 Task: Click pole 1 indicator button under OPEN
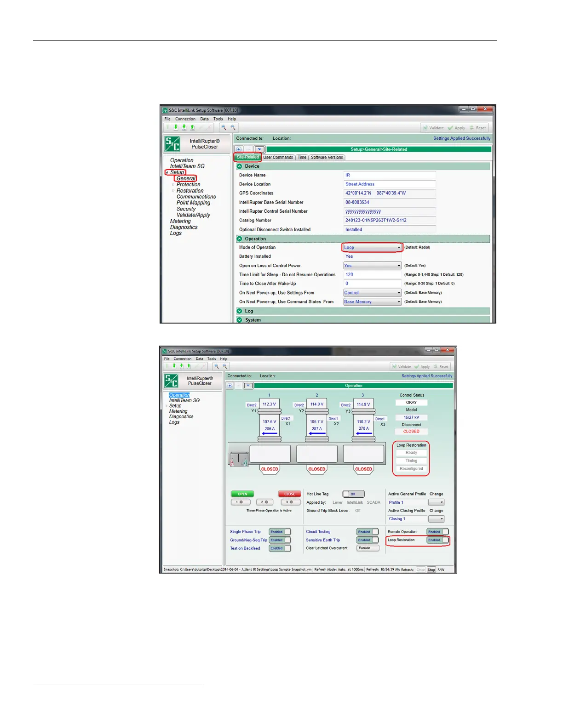click(240, 502)
